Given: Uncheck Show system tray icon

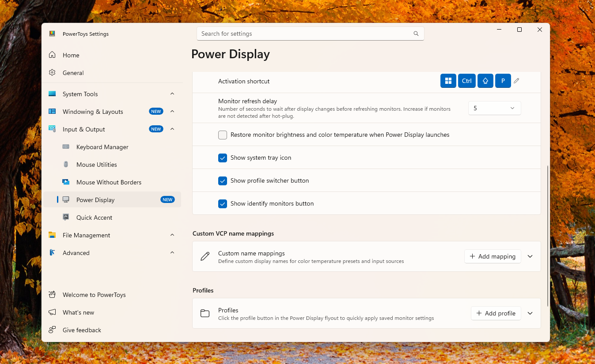Looking at the screenshot, I should tap(223, 158).
